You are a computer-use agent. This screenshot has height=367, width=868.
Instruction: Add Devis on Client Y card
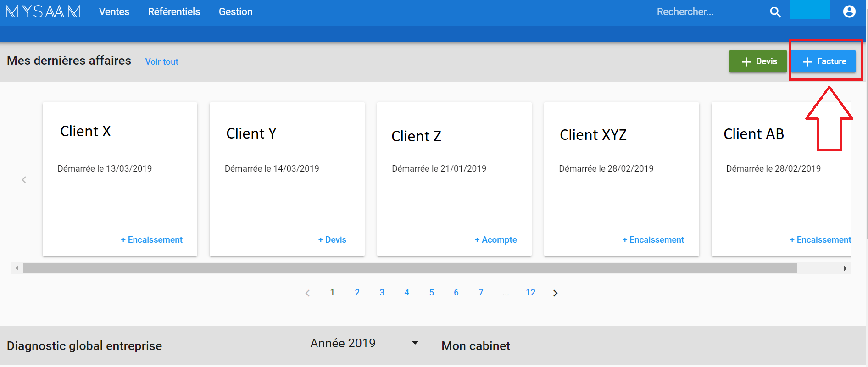pos(332,239)
